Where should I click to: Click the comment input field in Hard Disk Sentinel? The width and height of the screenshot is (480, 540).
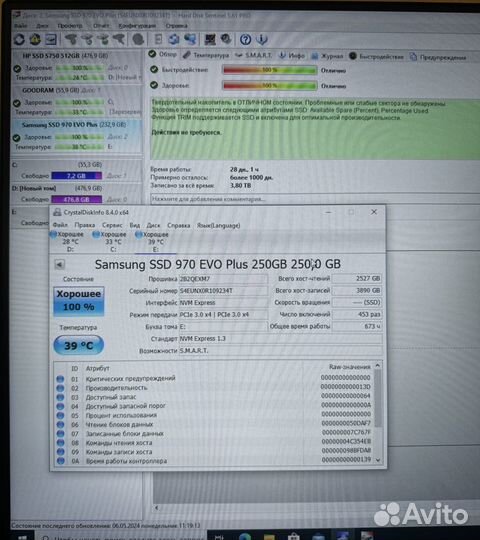[314, 199]
